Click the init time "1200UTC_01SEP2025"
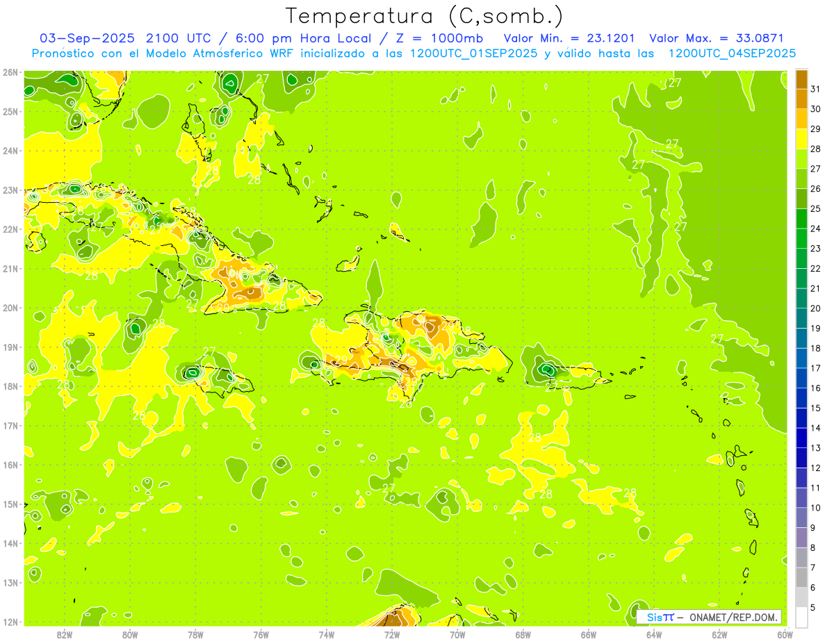 click(x=473, y=53)
